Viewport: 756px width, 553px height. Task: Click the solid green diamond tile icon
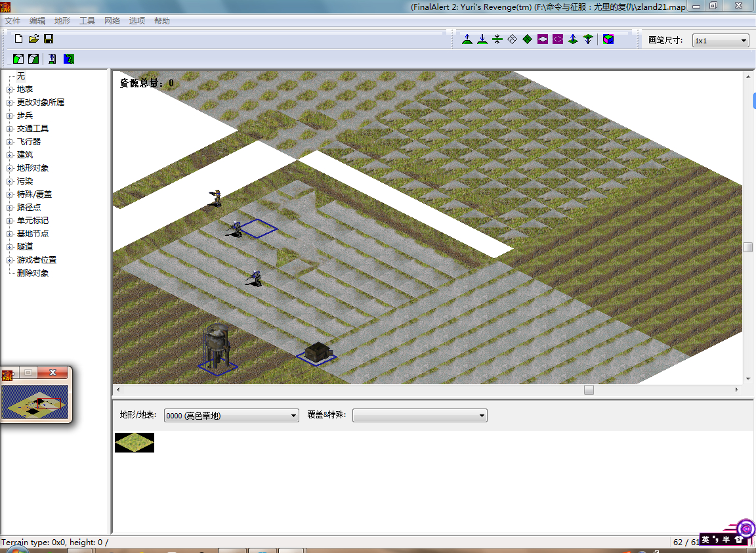click(528, 39)
